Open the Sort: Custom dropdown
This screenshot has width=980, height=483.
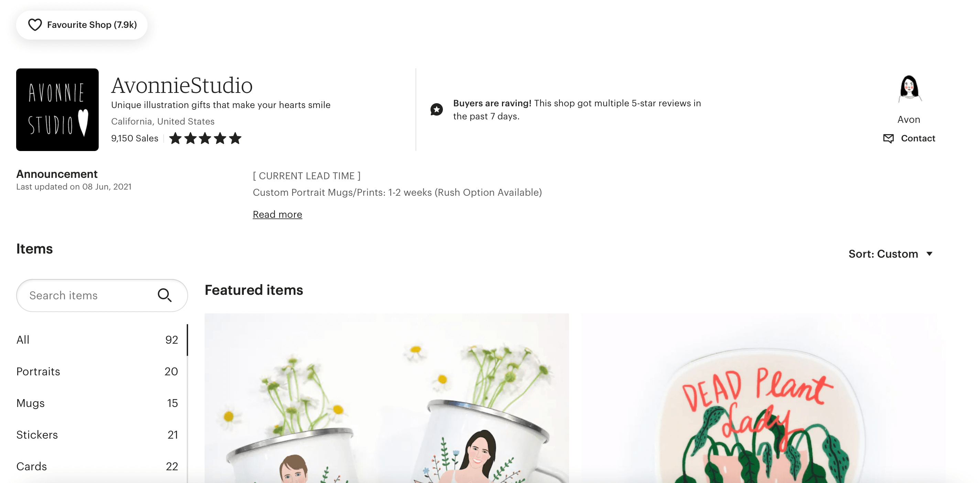tap(890, 254)
